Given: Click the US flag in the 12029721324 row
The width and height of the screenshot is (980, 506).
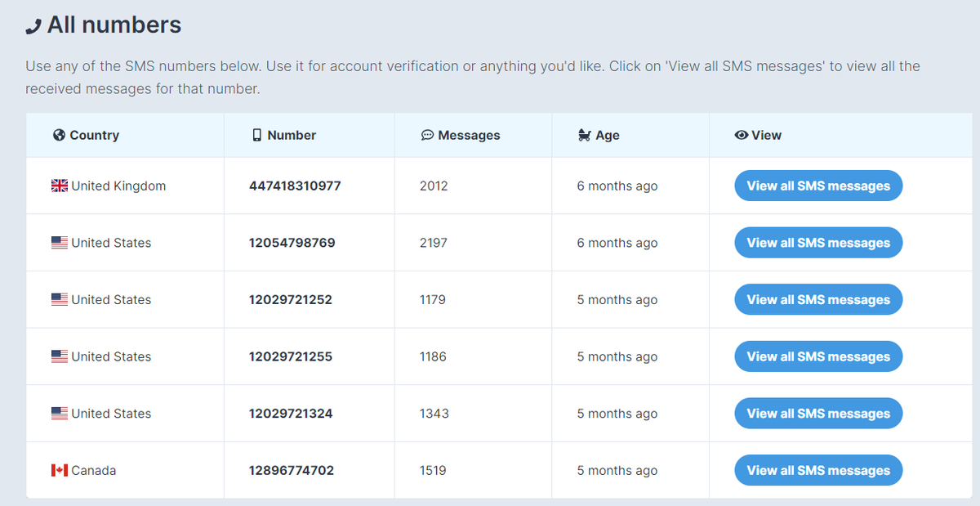Looking at the screenshot, I should coord(60,414).
